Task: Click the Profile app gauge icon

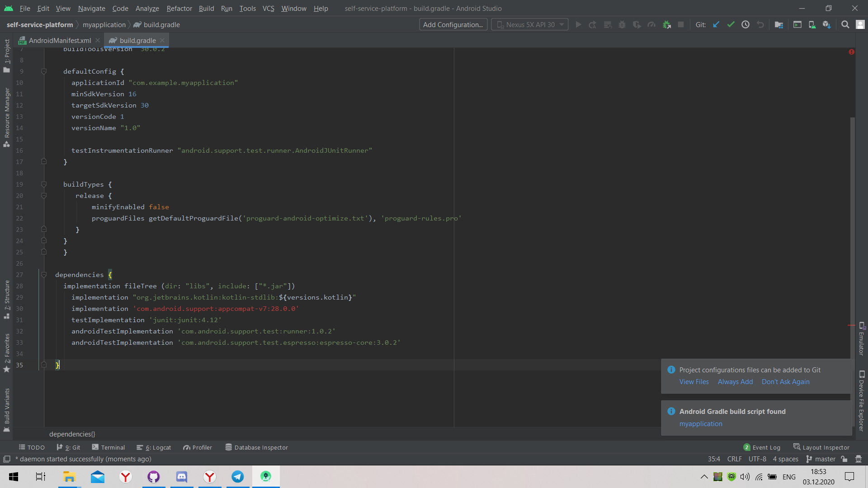Action: 651,25
